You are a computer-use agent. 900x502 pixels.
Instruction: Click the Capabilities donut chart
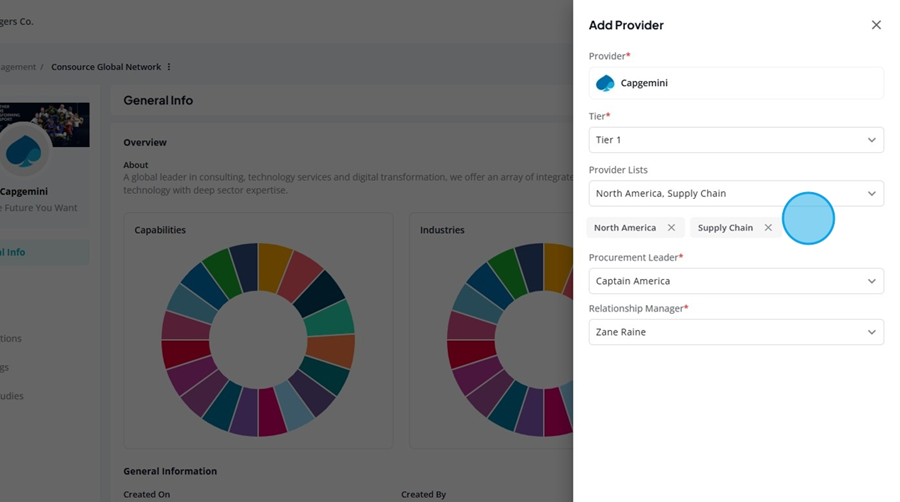click(x=258, y=340)
